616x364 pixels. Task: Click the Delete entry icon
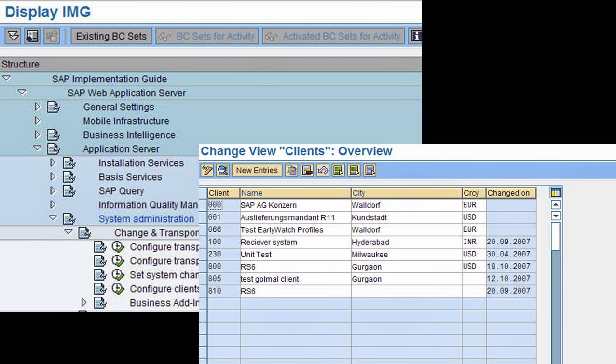pos(307,170)
